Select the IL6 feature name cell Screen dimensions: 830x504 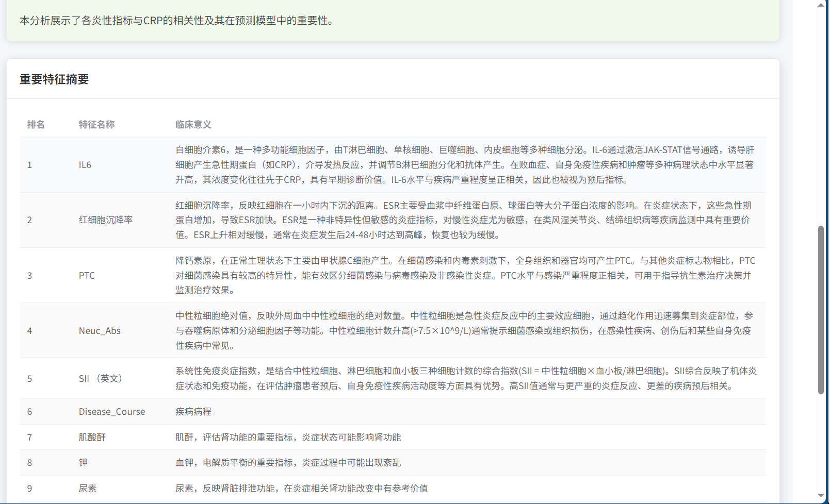click(85, 165)
